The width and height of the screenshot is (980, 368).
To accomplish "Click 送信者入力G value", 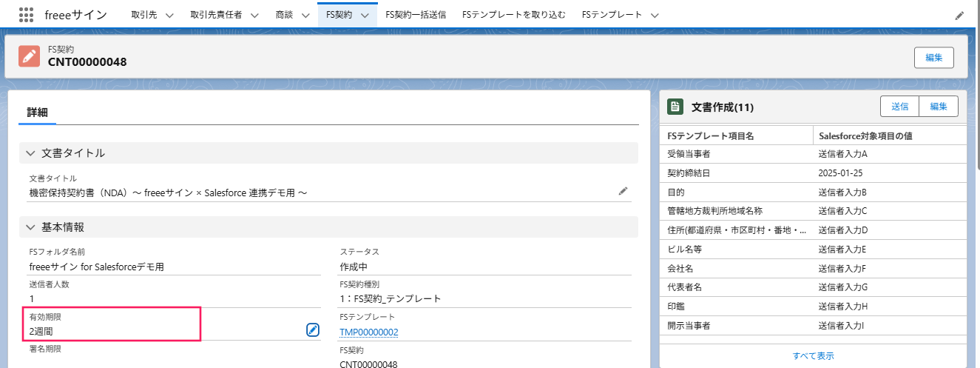I will point(842,287).
